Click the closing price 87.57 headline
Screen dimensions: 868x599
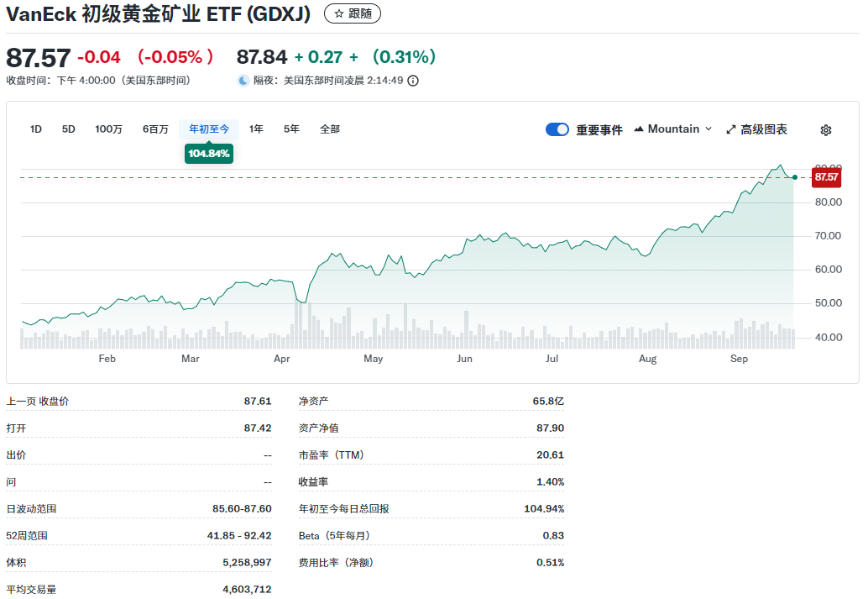click(x=39, y=58)
